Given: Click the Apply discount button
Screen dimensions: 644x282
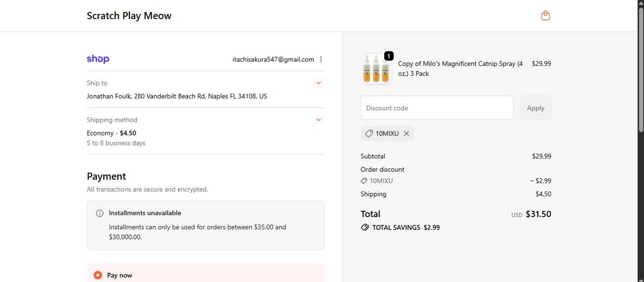Looking at the screenshot, I should tap(535, 108).
